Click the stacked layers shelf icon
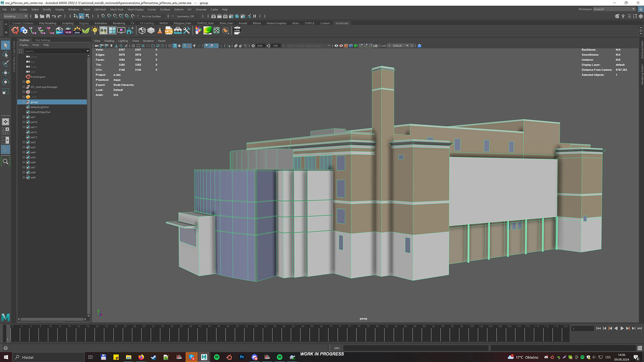 pyautogui.click(x=151, y=31)
